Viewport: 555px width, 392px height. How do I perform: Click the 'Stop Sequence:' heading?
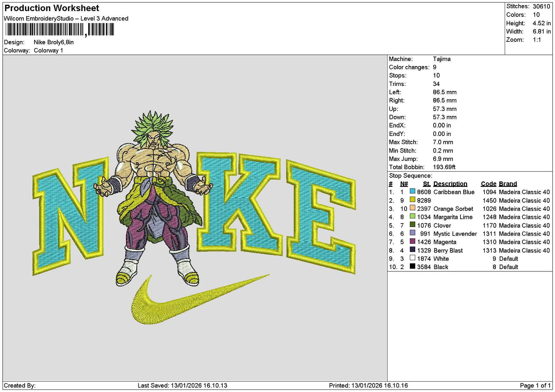411,175
